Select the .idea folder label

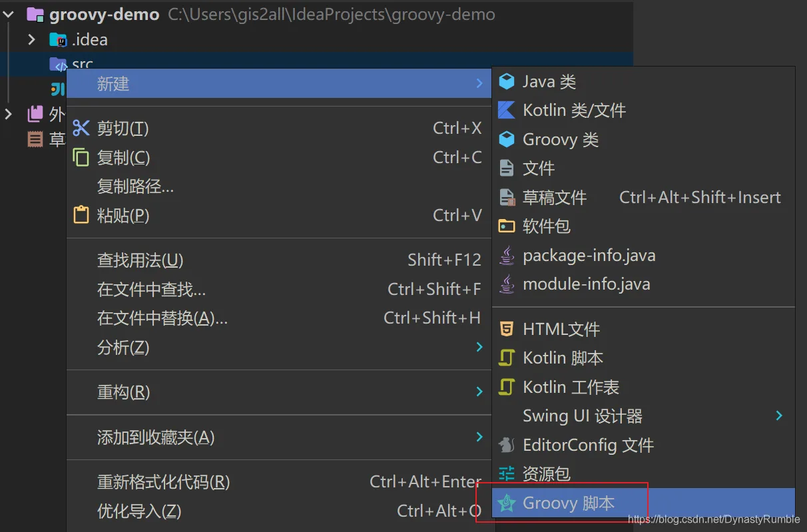[x=90, y=40]
